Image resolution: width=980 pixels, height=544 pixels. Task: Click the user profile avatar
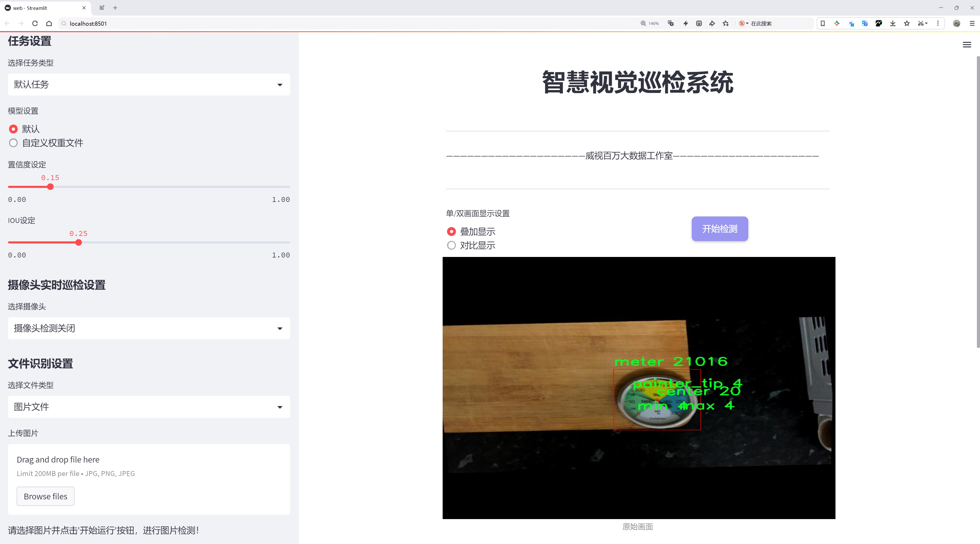956,24
